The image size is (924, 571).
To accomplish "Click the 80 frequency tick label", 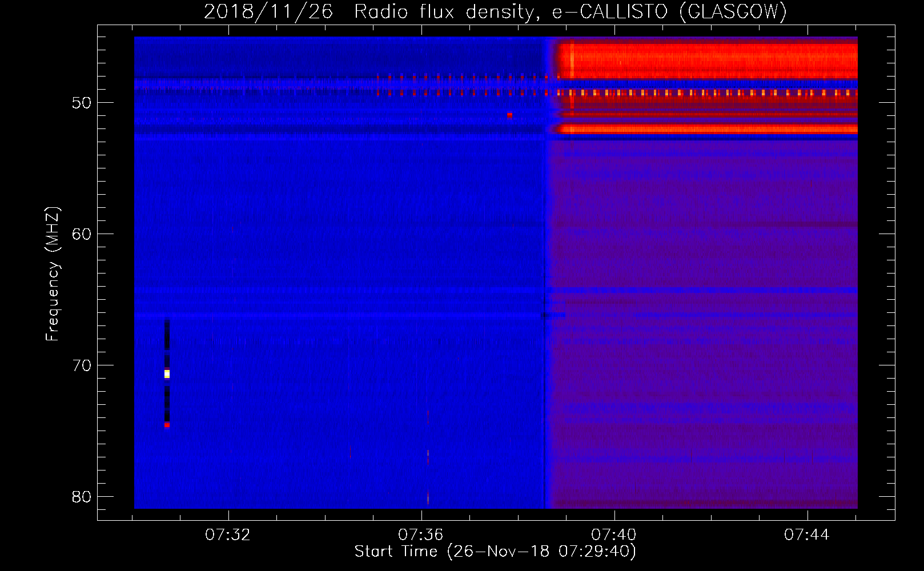I will [82, 497].
